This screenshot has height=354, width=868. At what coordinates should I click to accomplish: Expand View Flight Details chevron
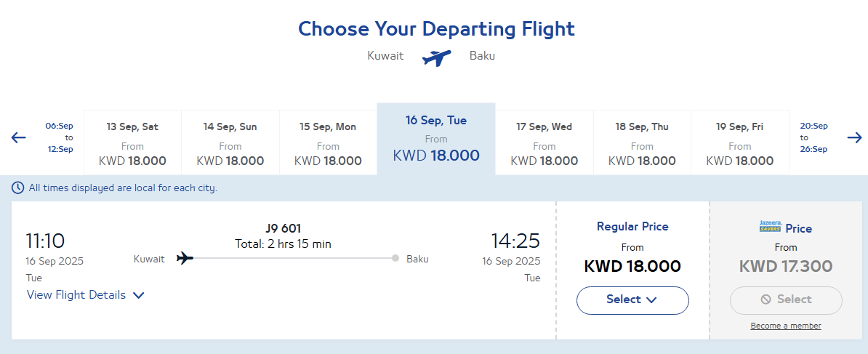138,295
